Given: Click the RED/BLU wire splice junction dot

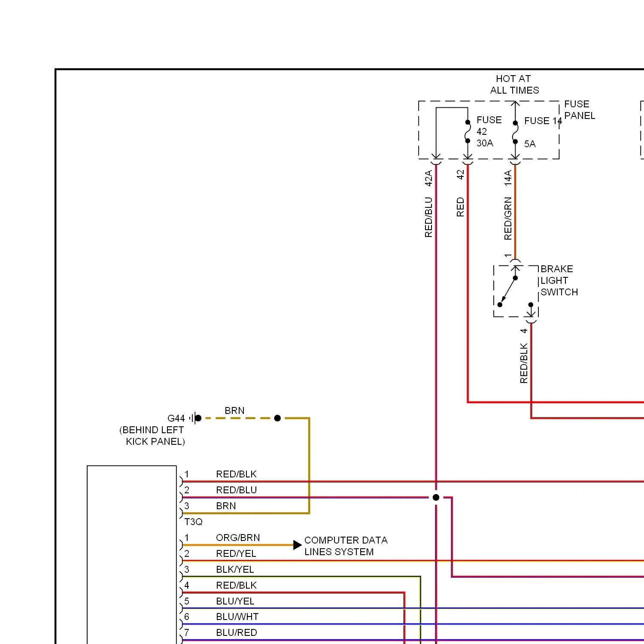Looking at the screenshot, I should pos(436,497).
